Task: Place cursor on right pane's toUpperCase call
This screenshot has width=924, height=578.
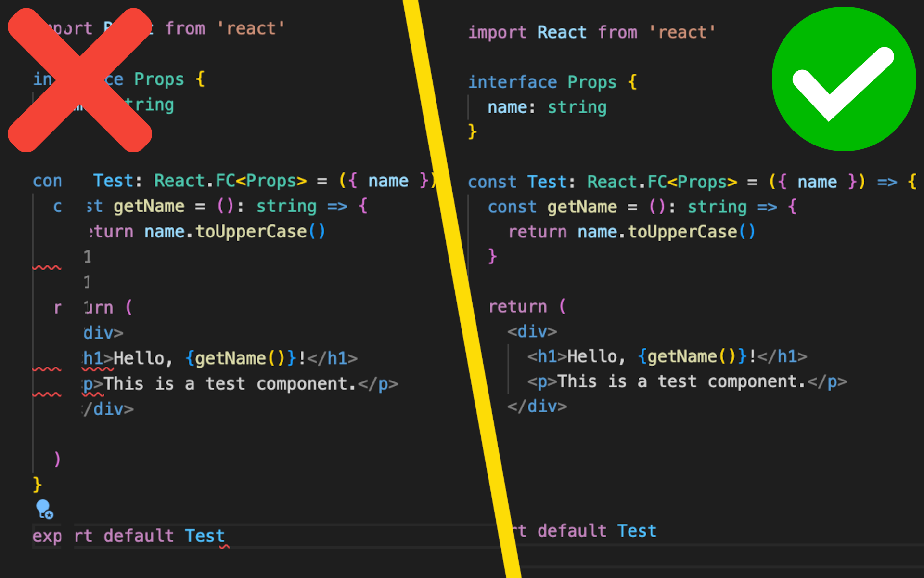Action: pos(682,232)
